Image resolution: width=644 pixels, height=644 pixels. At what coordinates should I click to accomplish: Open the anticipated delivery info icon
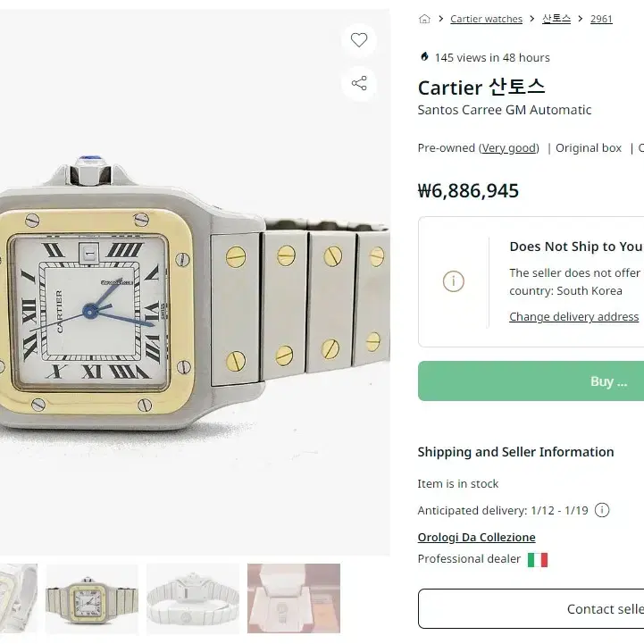(602, 510)
